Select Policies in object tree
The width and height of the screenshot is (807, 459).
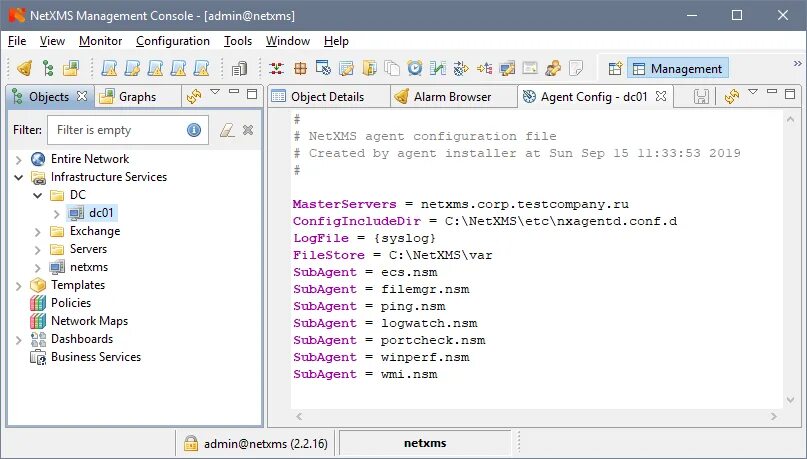click(71, 303)
